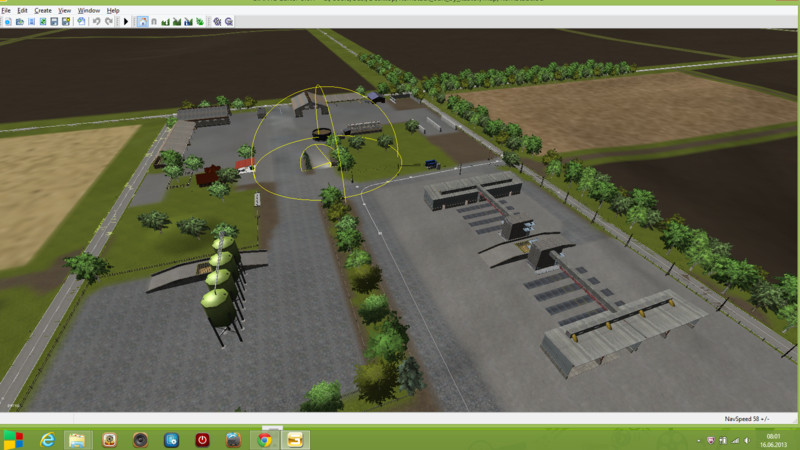
Task: Toggle the highlighted navigation mode icon
Action: 142,20
